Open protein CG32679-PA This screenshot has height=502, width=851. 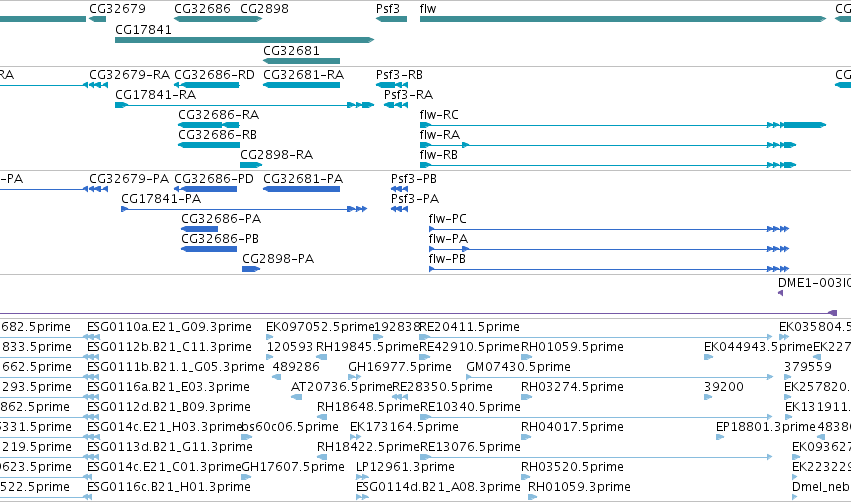tap(129, 179)
